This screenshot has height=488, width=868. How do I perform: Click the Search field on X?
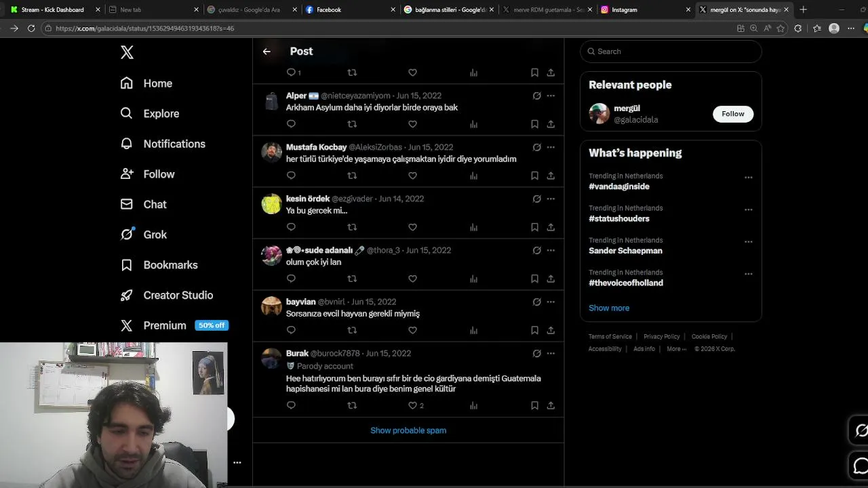point(671,52)
